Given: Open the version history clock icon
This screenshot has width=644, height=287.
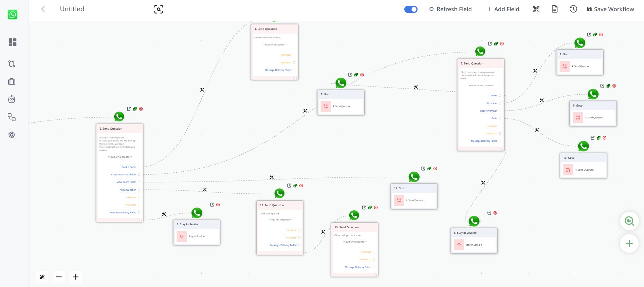Looking at the screenshot, I should 573,9.
